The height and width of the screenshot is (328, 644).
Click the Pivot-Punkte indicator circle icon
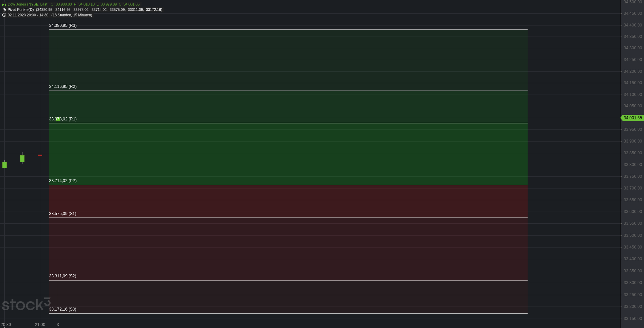coord(4,10)
